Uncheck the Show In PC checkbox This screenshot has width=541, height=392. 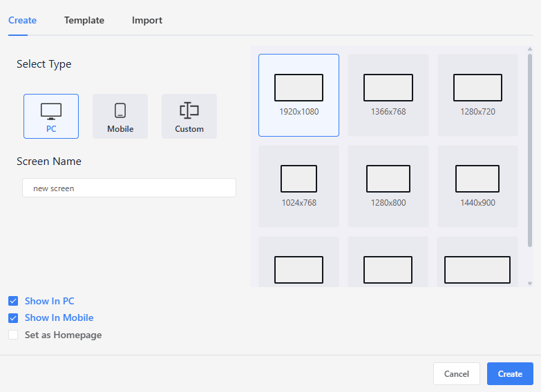13,301
